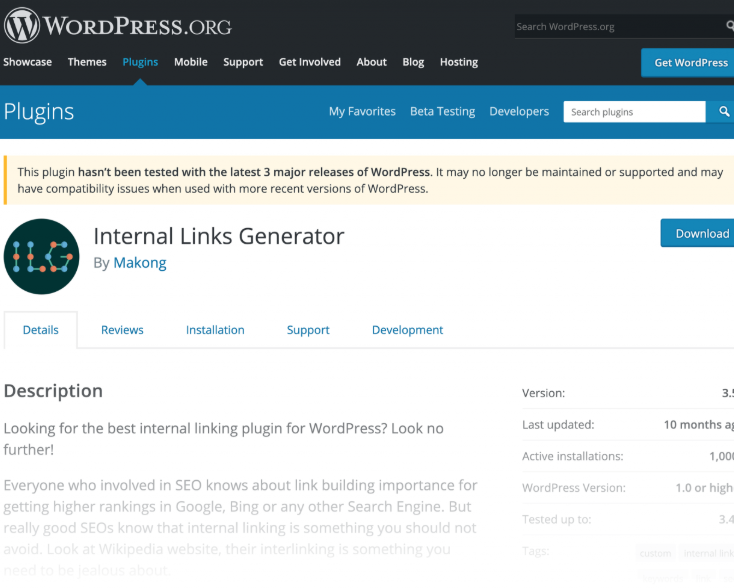Click the 'Version:' label

click(543, 393)
